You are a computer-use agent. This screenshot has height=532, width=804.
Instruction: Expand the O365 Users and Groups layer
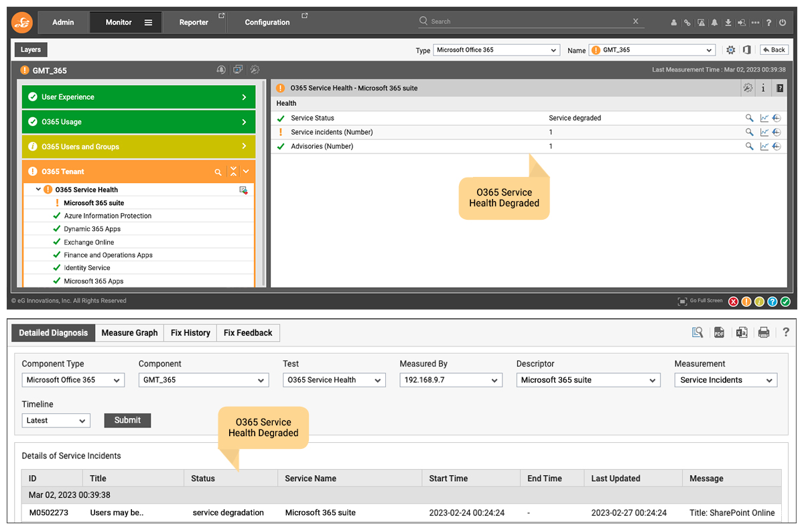point(139,147)
